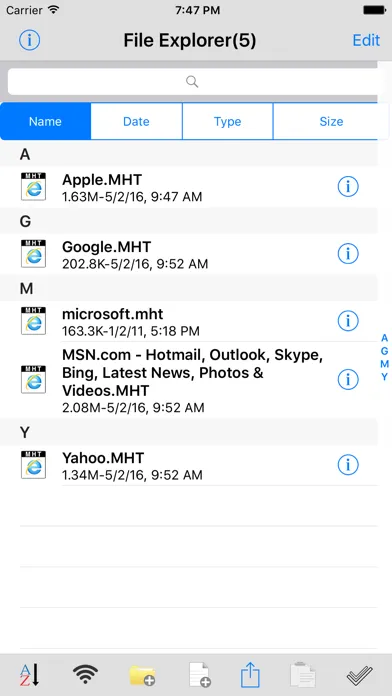Sort files by Type

point(227,122)
